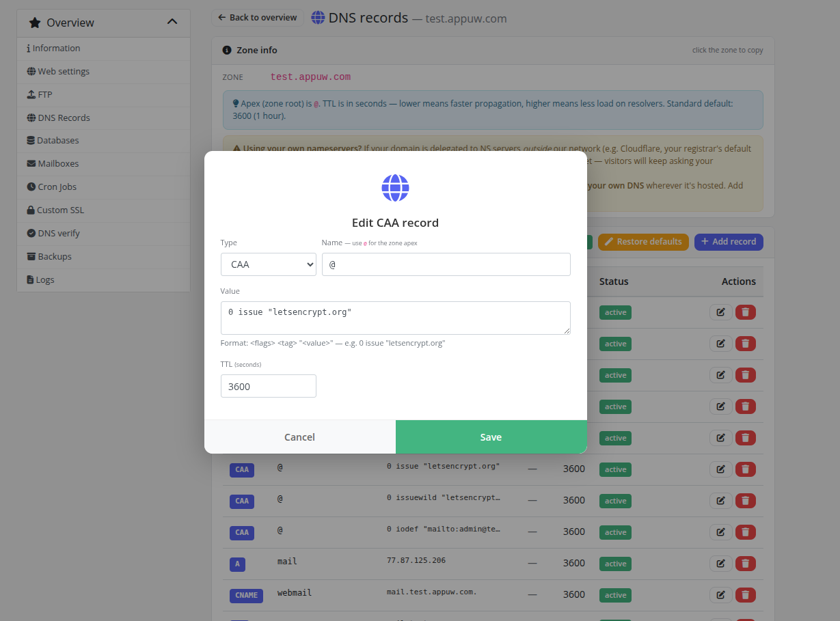Open DNS verify in sidebar
This screenshot has width=840, height=621.
tap(103, 234)
